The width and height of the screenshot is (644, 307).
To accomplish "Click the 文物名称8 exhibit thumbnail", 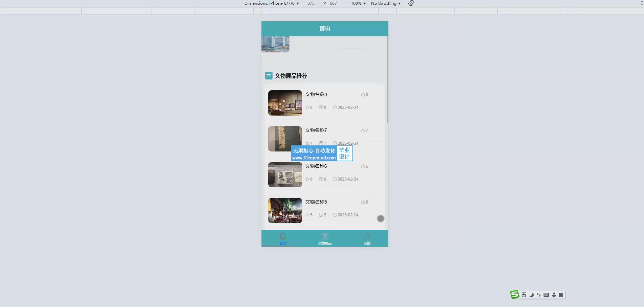I will point(285,103).
